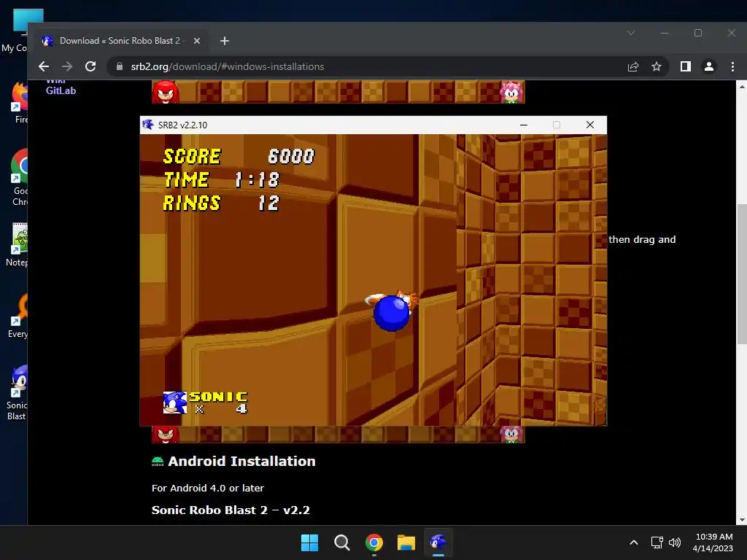This screenshot has height=560, width=747.
Task: Open File Explorer from taskbar
Action: (406, 542)
